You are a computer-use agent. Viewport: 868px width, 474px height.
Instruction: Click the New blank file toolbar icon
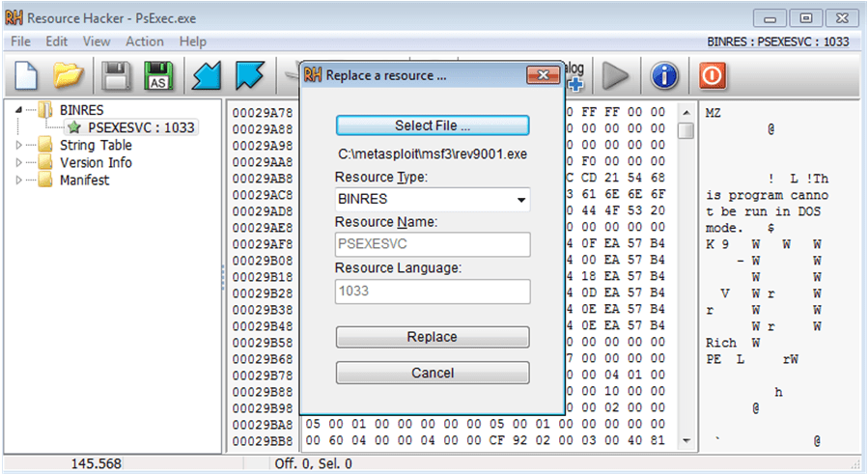coord(26,76)
